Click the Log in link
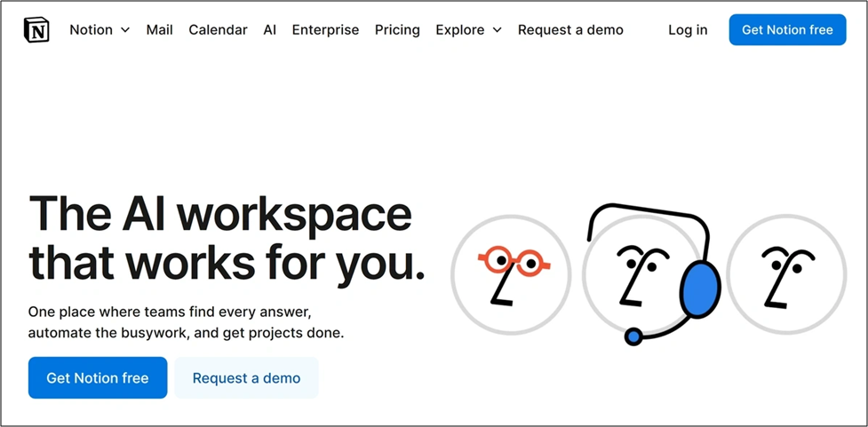 pyautogui.click(x=688, y=30)
